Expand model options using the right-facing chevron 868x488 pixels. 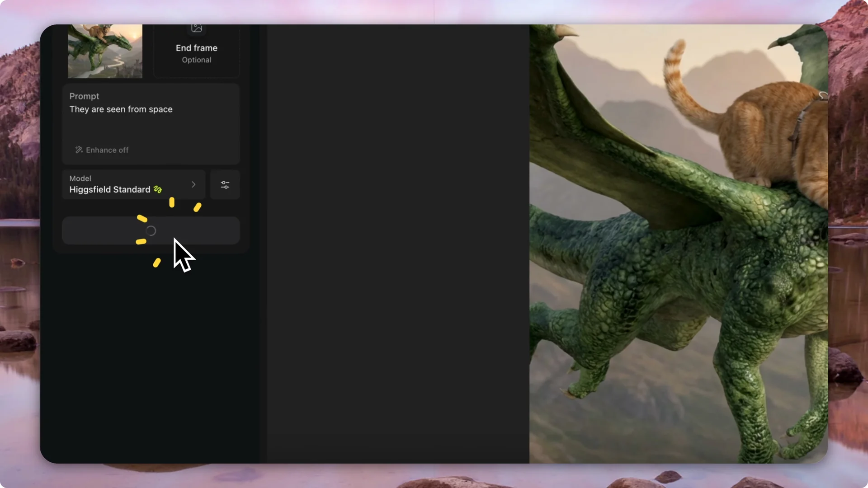(x=193, y=185)
